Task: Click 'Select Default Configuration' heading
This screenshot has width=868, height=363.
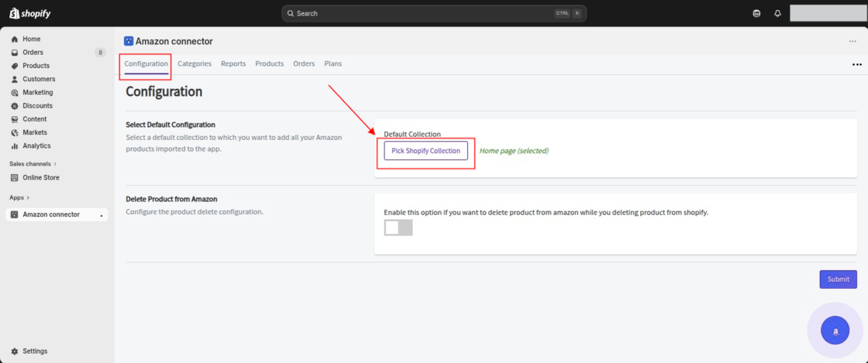Action: coord(170,125)
